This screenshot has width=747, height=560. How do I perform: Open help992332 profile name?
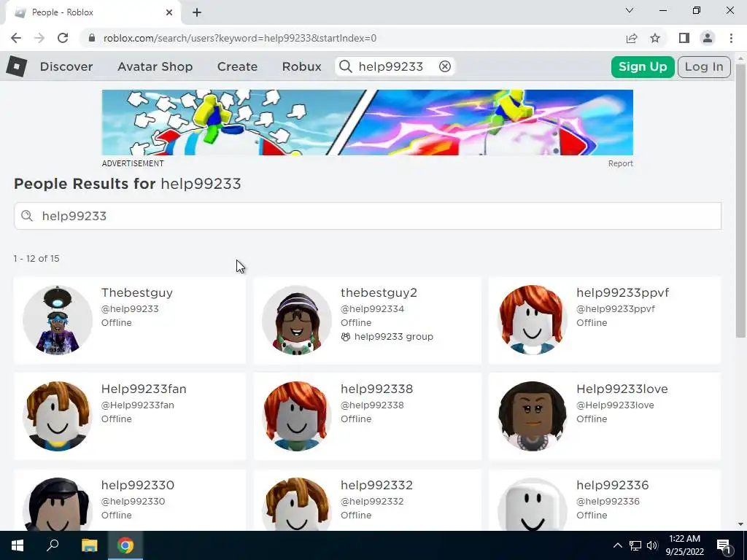click(x=377, y=485)
